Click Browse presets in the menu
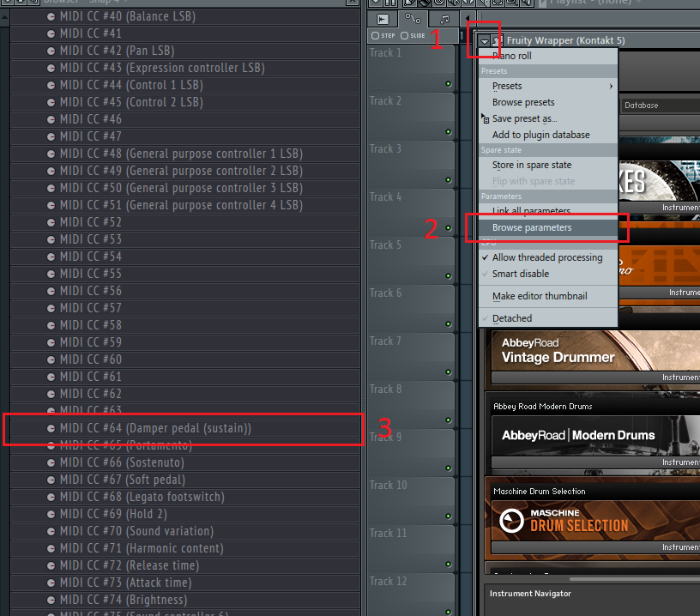700x616 pixels. pos(548,103)
